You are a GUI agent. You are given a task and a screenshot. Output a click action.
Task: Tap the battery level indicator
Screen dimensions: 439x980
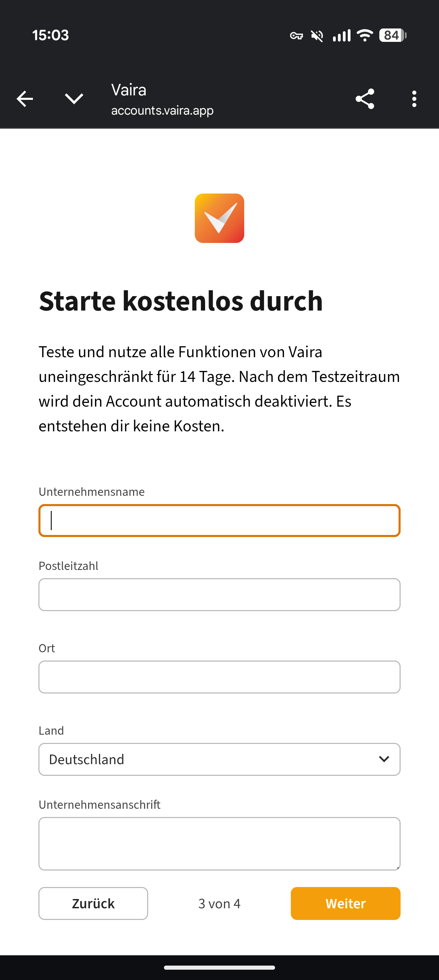[393, 35]
